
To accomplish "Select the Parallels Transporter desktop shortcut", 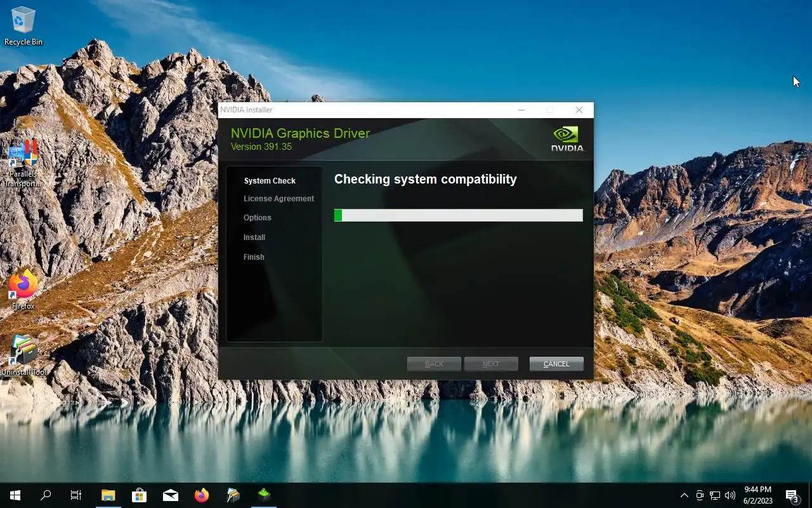I will (23, 163).
